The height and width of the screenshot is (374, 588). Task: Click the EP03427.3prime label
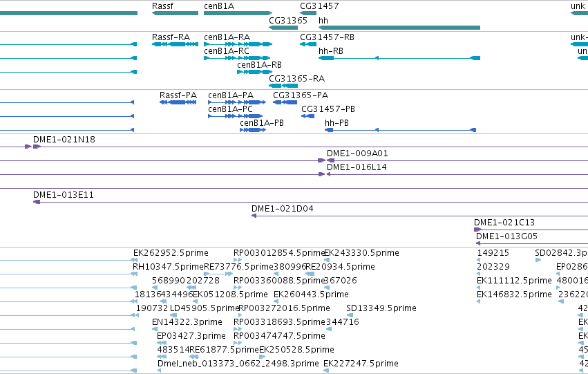[191, 337]
